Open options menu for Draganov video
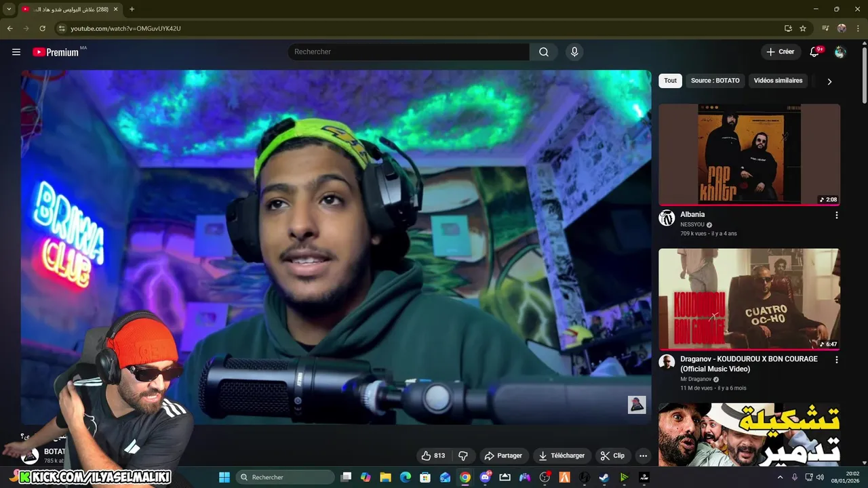Screen dimensions: 868x488 836,360
